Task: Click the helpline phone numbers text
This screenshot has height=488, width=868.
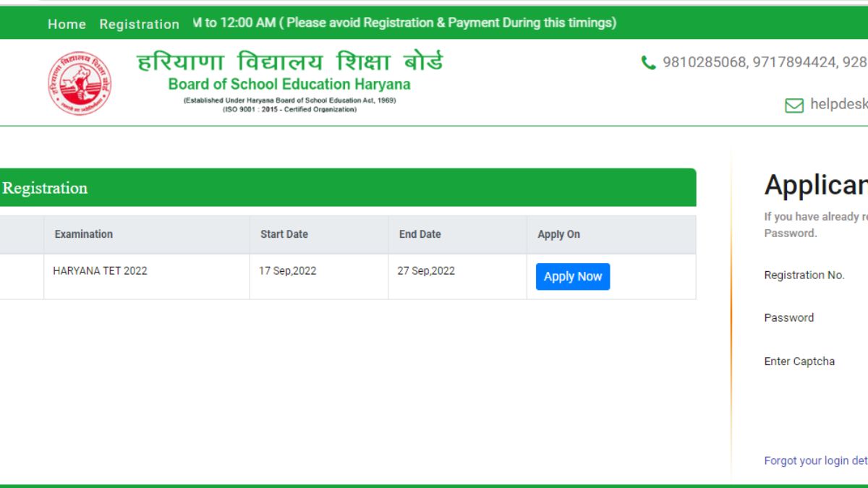Action: (x=765, y=63)
